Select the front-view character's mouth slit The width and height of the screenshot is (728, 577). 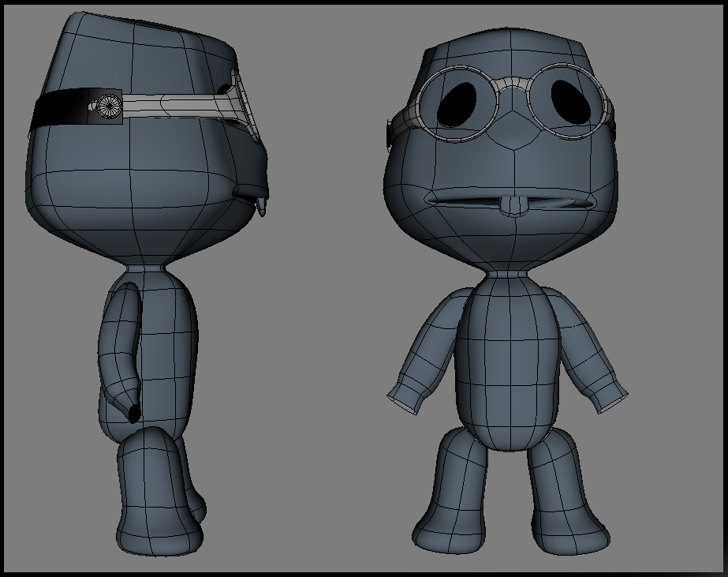click(x=511, y=201)
